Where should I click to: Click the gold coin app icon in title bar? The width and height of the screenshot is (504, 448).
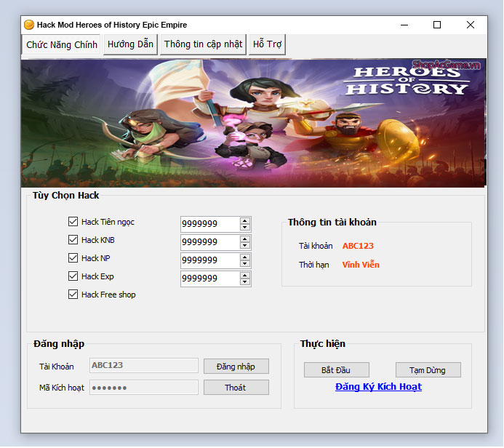click(29, 25)
